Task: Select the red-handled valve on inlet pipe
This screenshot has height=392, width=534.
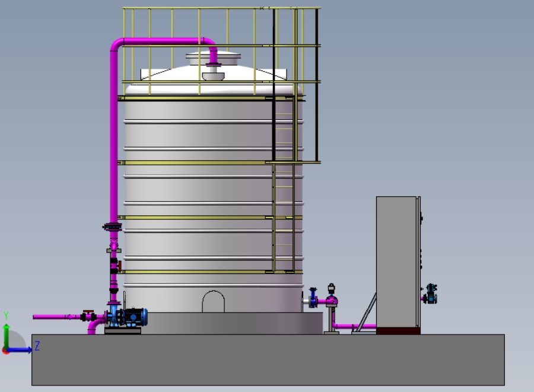Action: [88, 315]
